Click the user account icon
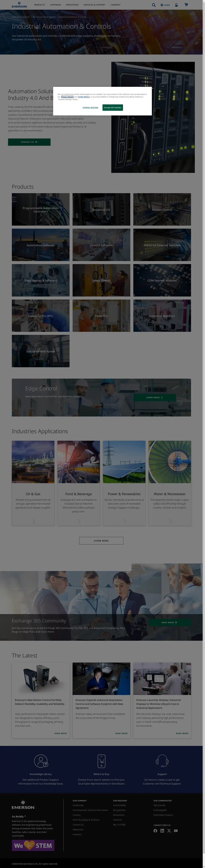The width and height of the screenshot is (205, 868). [176, 5]
